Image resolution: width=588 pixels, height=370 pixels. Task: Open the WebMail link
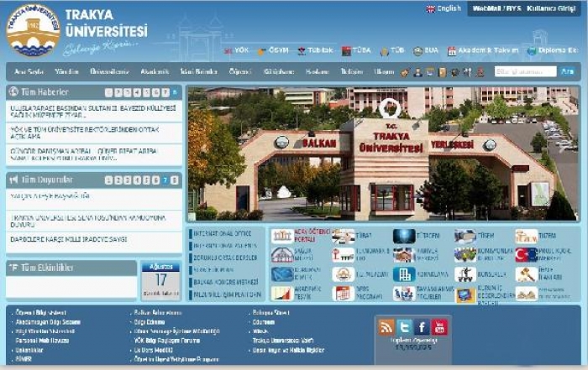click(x=488, y=8)
